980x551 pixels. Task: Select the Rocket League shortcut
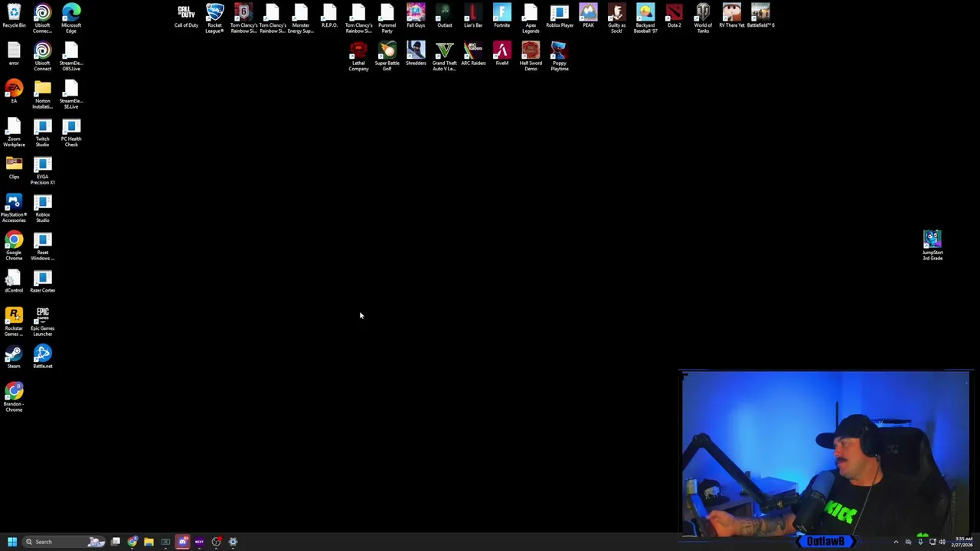(x=214, y=18)
